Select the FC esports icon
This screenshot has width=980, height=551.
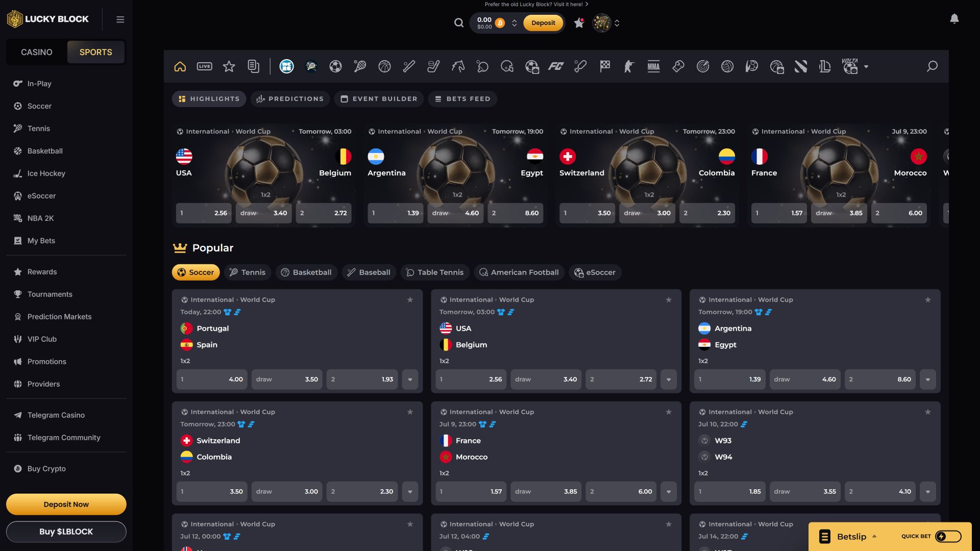(x=556, y=66)
